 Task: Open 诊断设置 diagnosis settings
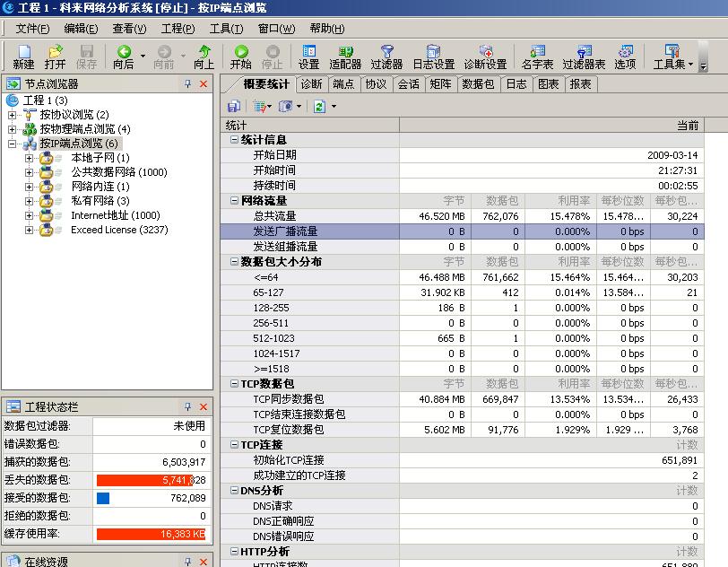485,57
